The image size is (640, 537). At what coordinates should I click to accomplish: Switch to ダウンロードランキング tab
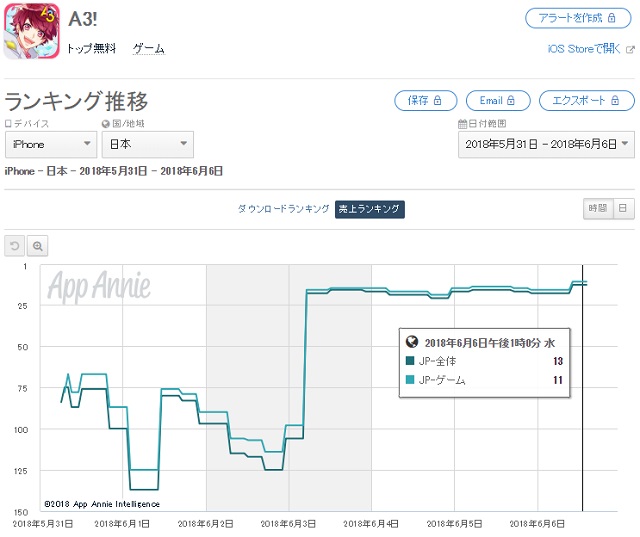[284, 209]
